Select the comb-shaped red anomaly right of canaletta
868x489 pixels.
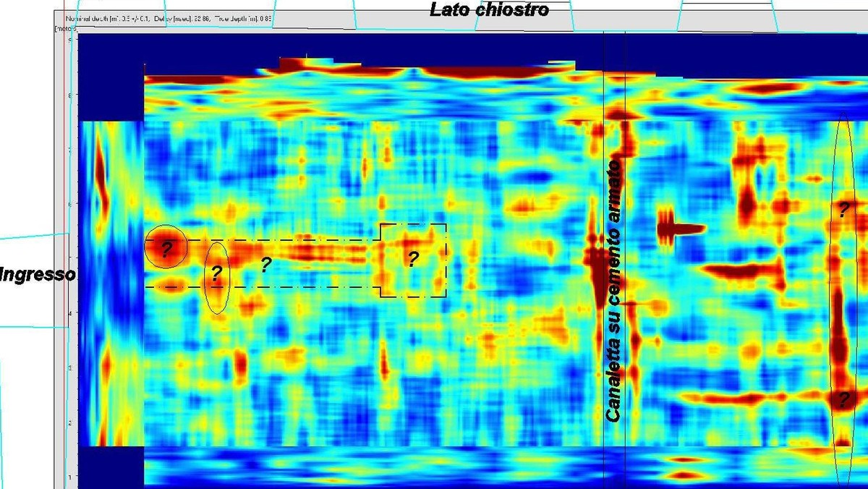(x=680, y=229)
